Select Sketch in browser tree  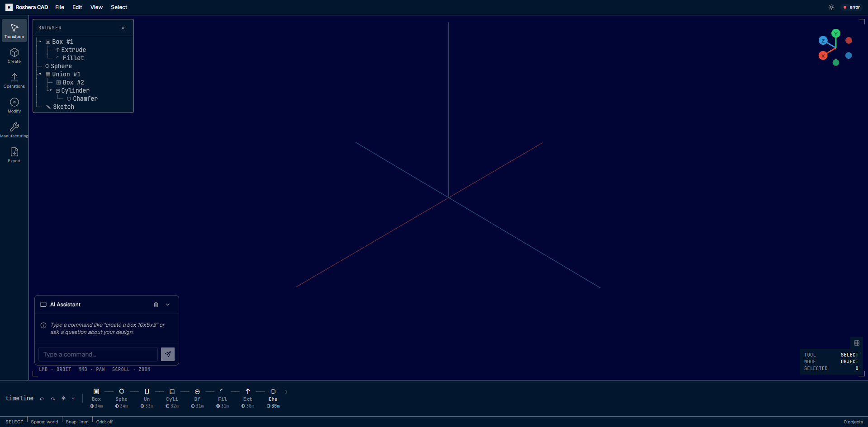coord(63,107)
